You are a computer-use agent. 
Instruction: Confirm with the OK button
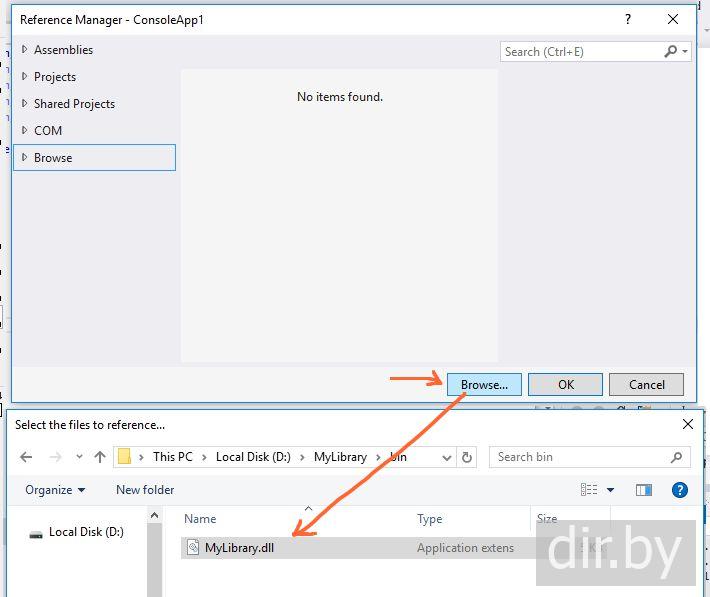(x=566, y=385)
